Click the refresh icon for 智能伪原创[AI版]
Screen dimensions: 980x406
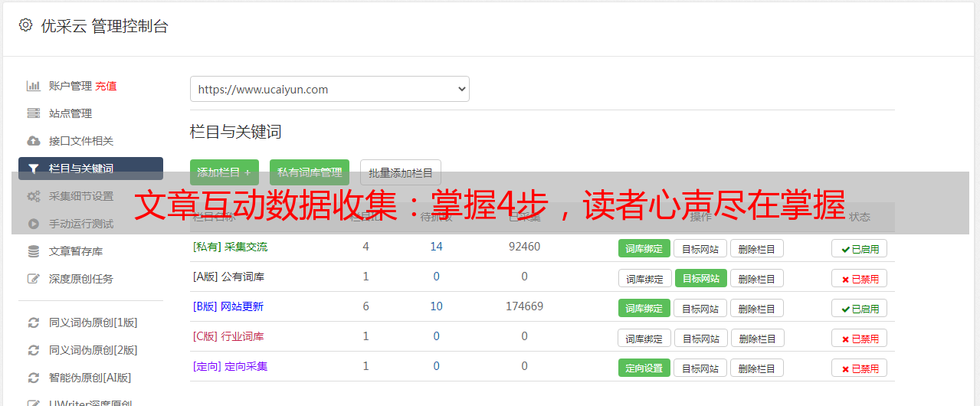coord(33,378)
